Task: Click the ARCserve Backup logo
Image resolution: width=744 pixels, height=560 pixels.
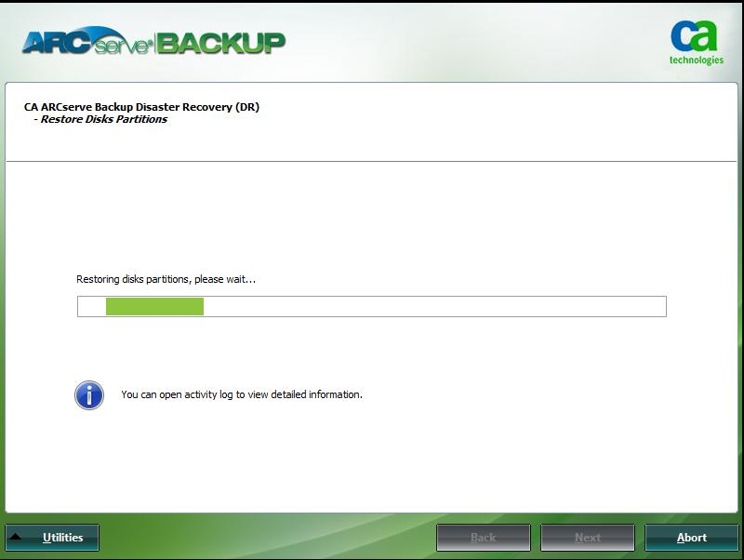Action: (153, 41)
